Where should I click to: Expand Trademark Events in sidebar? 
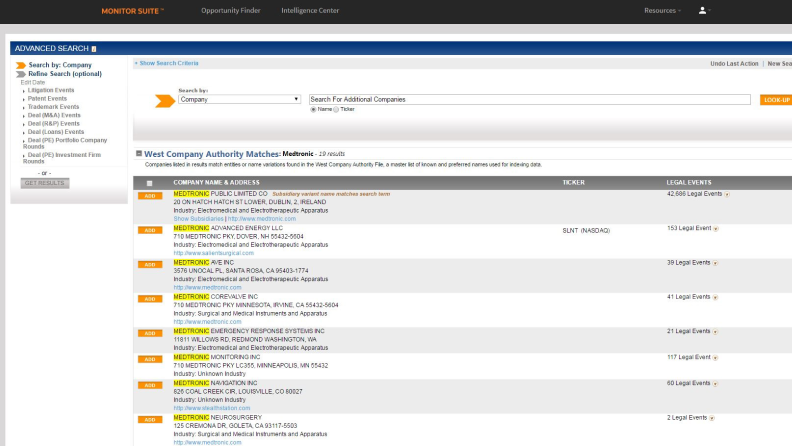(x=53, y=107)
